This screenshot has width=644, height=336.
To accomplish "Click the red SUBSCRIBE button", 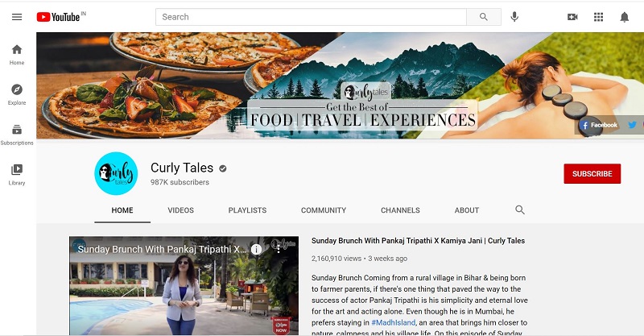I will point(592,173).
